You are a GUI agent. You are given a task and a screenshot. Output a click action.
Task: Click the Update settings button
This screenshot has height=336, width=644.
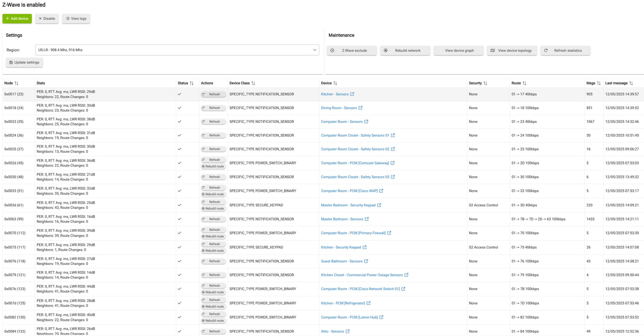point(24,62)
